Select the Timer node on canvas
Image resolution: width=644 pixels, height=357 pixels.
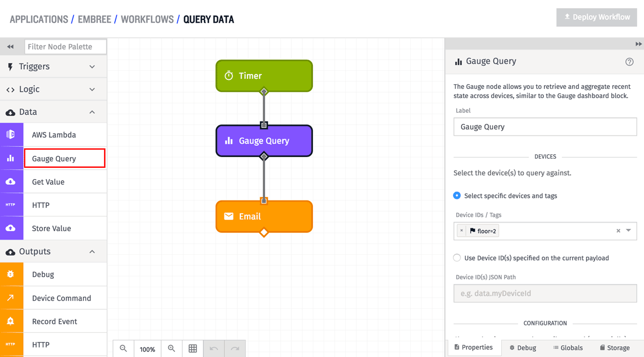coord(264,76)
